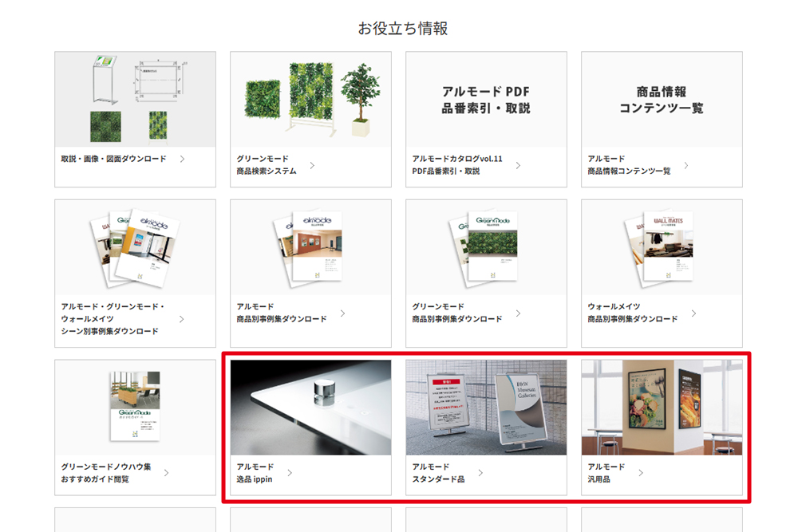Viewport: 798px width, 532px height.
Task: Select the 商品情報コンテンツ一覧 banner tile
Action: 662,99
